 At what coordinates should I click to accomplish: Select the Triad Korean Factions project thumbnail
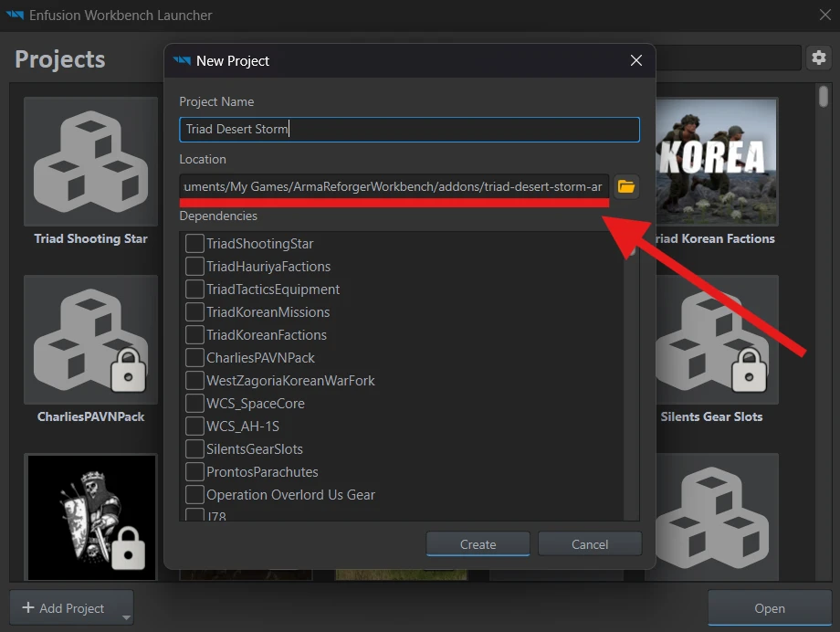click(x=717, y=162)
